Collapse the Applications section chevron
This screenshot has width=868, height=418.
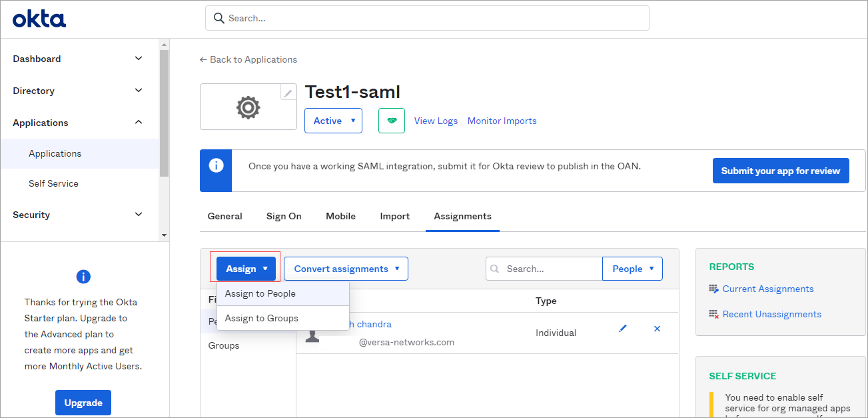138,122
